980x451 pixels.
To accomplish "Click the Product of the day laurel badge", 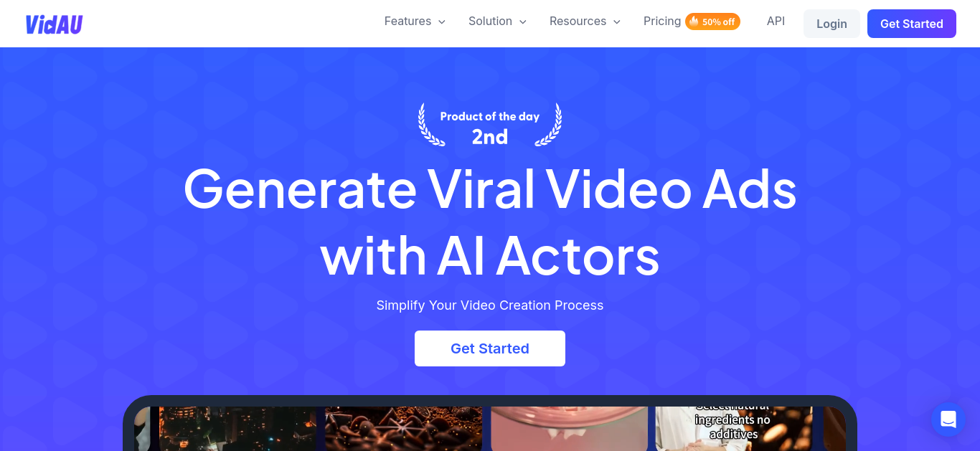I will point(490,125).
